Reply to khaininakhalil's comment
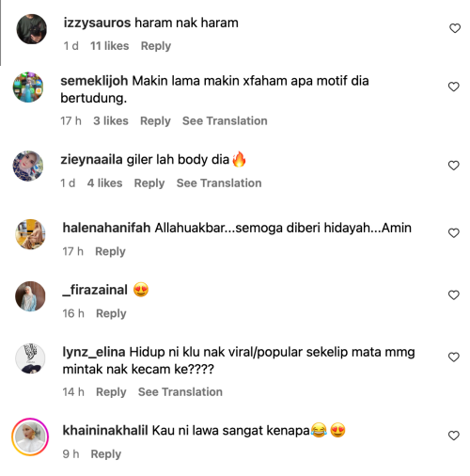The image size is (470, 476). 105,454
